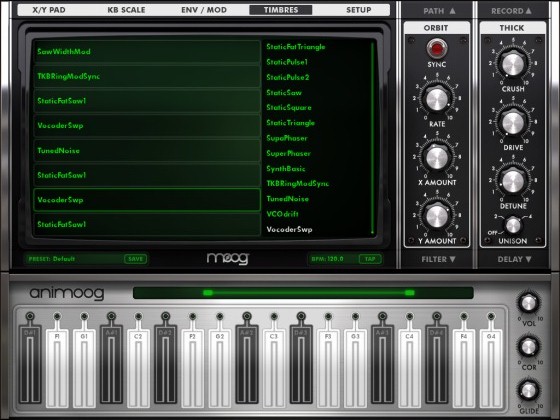Select the TIMBRES tab
This screenshot has height=420, width=560.
coord(281,10)
